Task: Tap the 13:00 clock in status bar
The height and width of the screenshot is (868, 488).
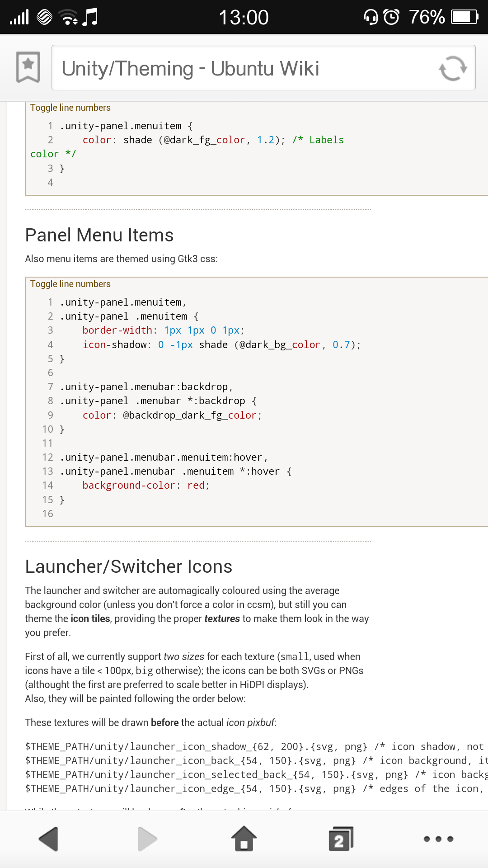Action: (x=244, y=18)
